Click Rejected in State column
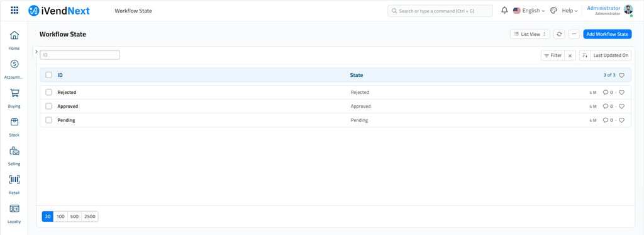The width and height of the screenshot is (644, 235). pos(360,93)
